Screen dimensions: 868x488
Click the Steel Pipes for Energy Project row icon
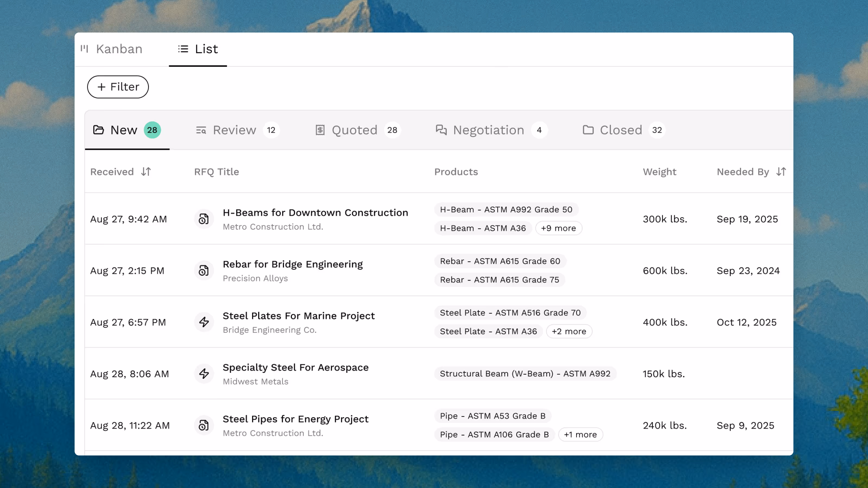203,425
